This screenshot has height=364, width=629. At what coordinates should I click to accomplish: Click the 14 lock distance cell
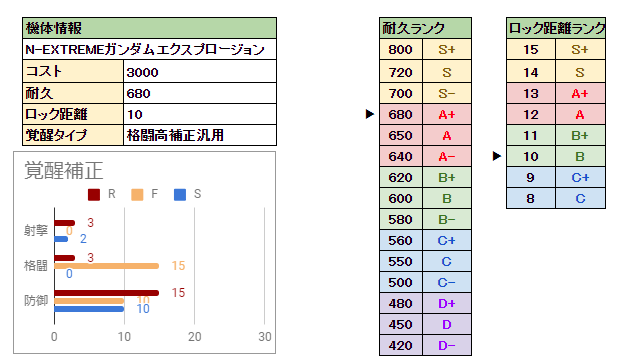pos(531,71)
